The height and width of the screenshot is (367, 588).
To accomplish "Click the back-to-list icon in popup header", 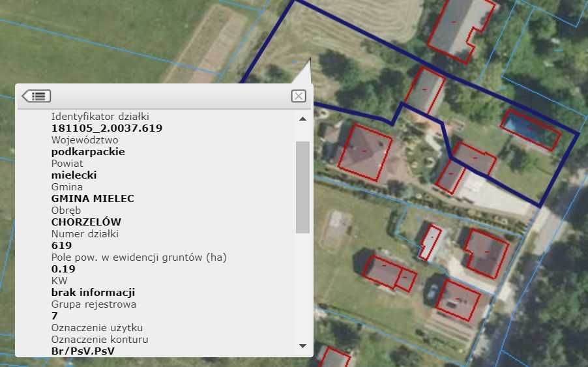I will [x=37, y=96].
